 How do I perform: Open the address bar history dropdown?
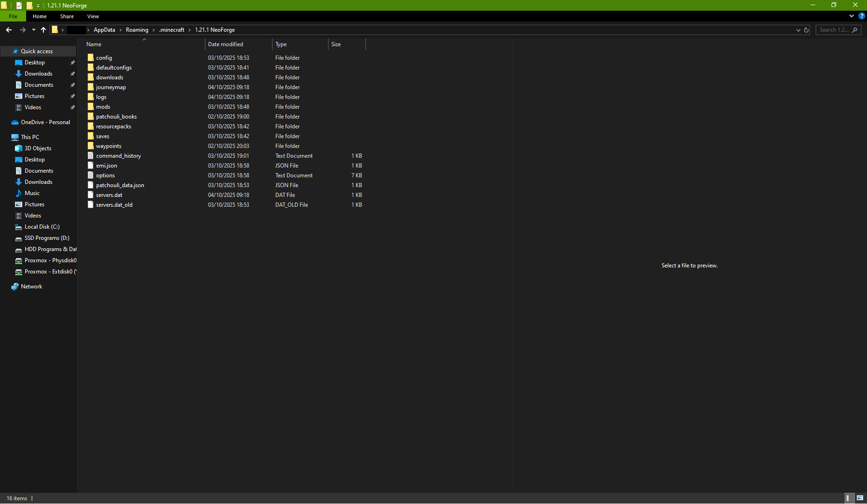pos(798,30)
